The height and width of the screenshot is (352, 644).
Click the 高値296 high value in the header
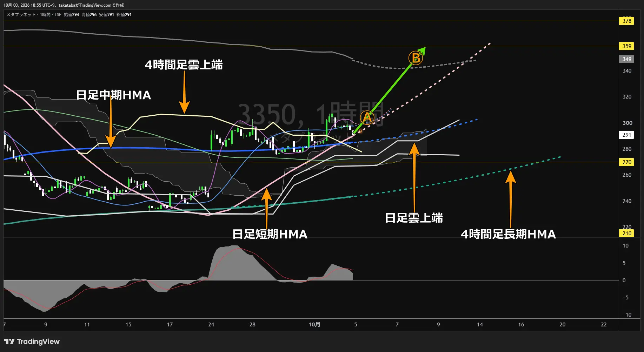[x=89, y=15]
